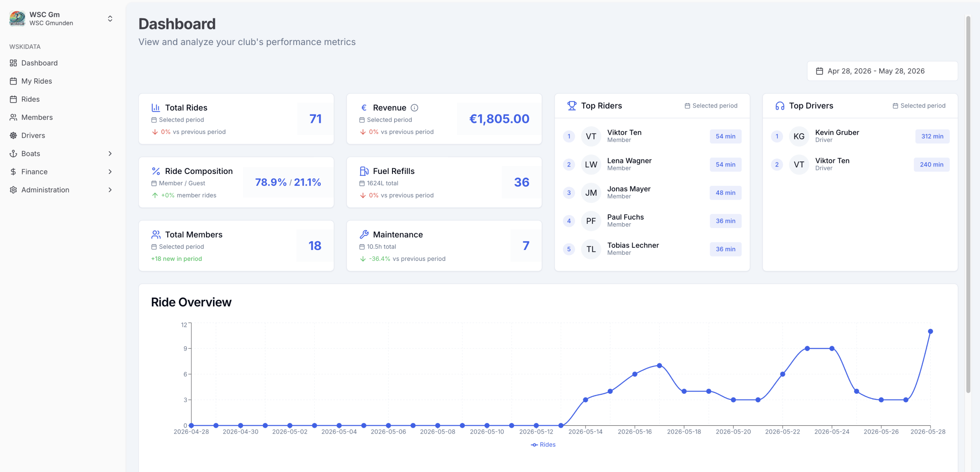This screenshot has height=472, width=980.
Task: Expand the Administration submenu chevron
Action: pos(110,190)
